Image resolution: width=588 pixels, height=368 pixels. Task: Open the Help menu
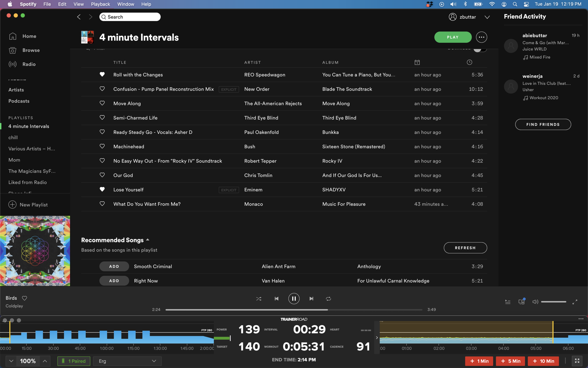point(146,4)
